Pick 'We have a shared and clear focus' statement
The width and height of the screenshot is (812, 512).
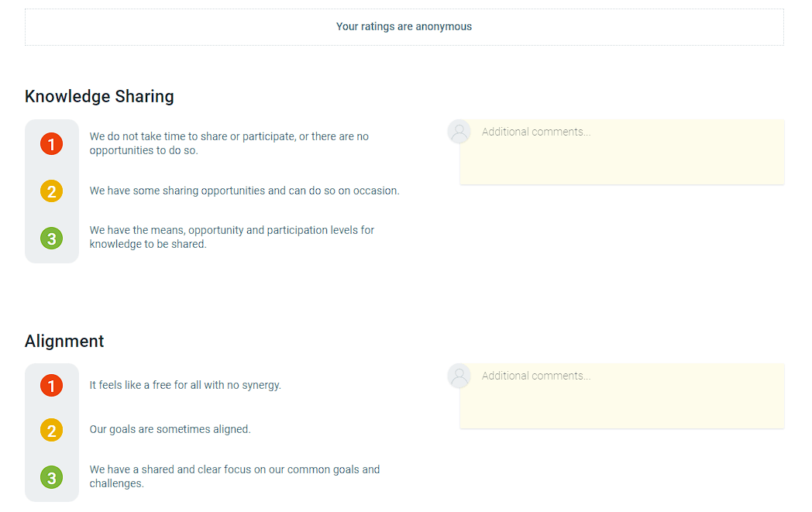click(x=235, y=476)
